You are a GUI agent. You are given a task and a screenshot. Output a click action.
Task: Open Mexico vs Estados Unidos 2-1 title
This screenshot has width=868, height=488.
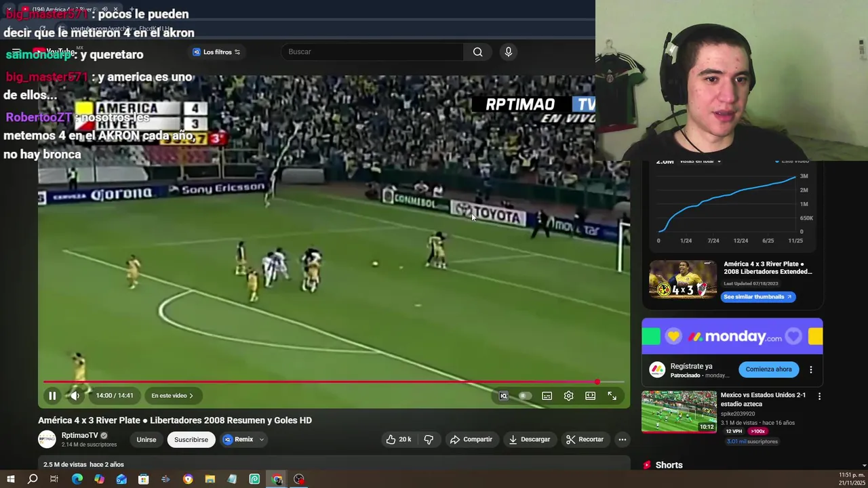coord(763,399)
